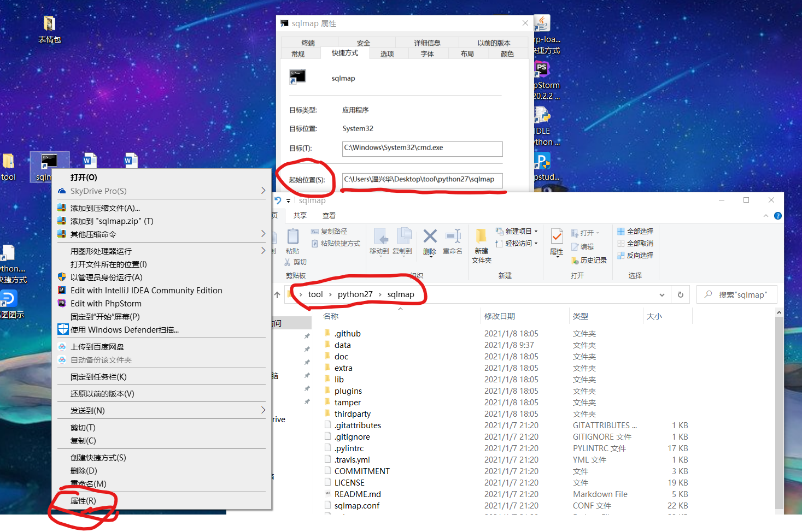Expand the 用图形处理器运行 submenu
802x532 pixels.
click(263, 251)
